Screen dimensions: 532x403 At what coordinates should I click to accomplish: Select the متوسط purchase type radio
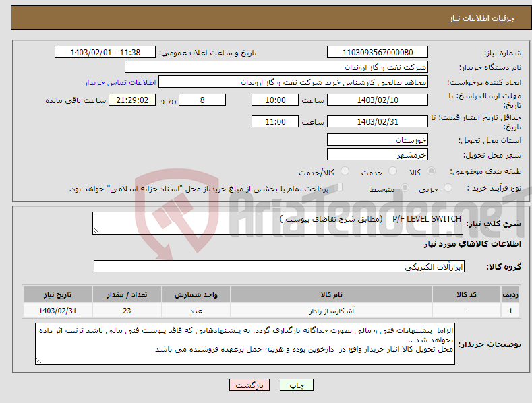[405, 188]
